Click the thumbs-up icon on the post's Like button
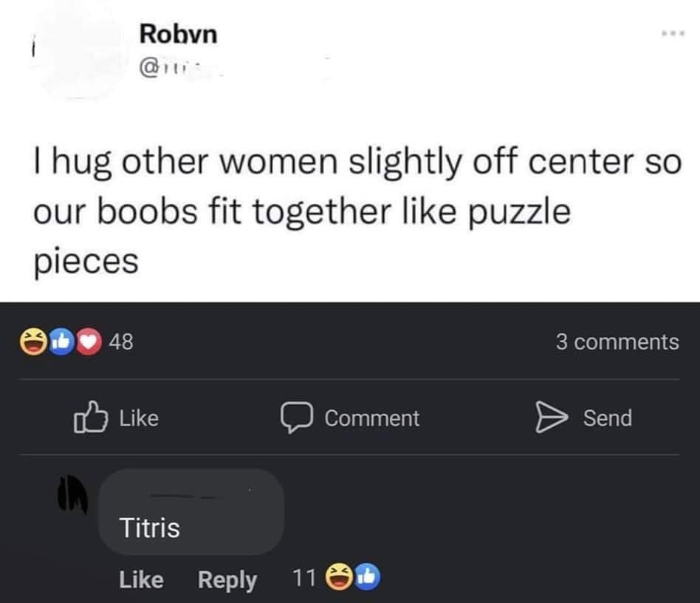Image resolution: width=700 pixels, height=603 pixels. pyautogui.click(x=86, y=417)
